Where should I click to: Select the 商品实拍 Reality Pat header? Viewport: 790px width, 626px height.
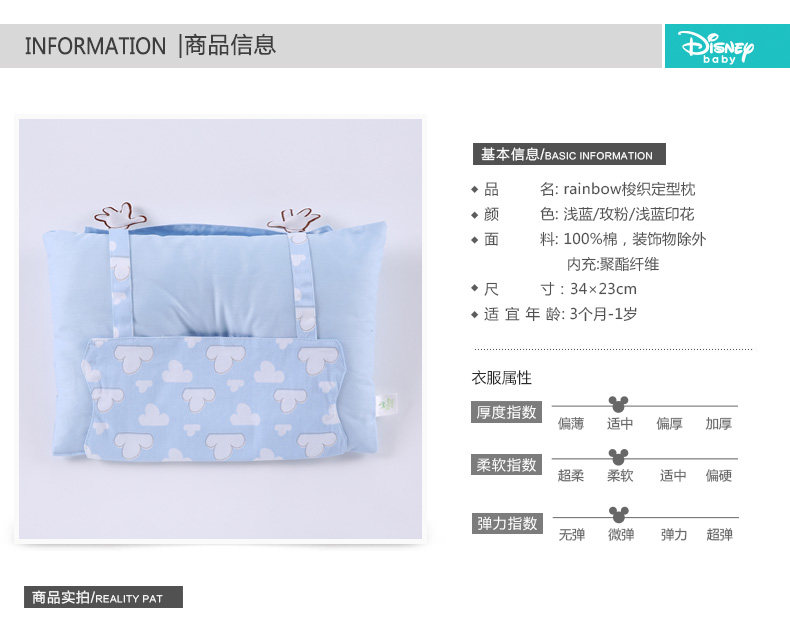point(103,597)
